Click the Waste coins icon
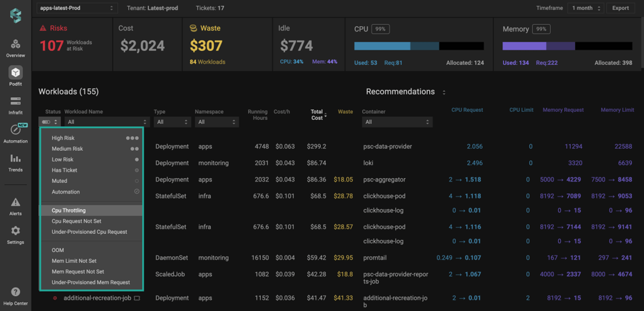This screenshot has width=644, height=311. 193,28
